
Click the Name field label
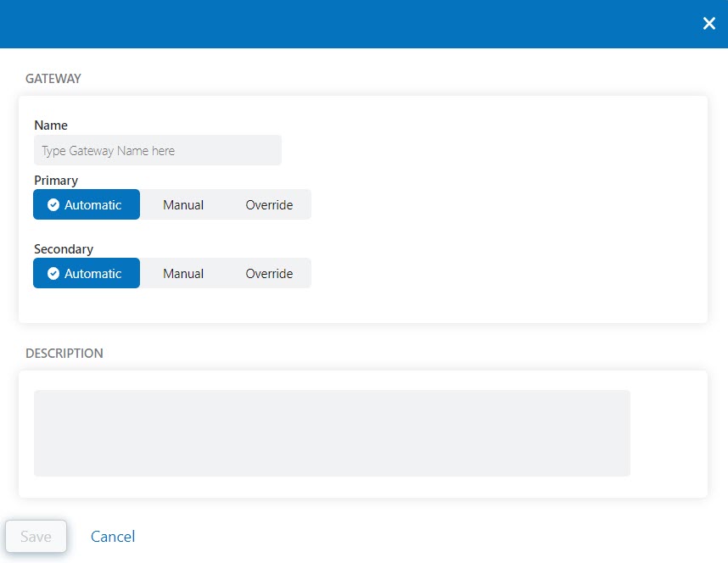click(50, 125)
